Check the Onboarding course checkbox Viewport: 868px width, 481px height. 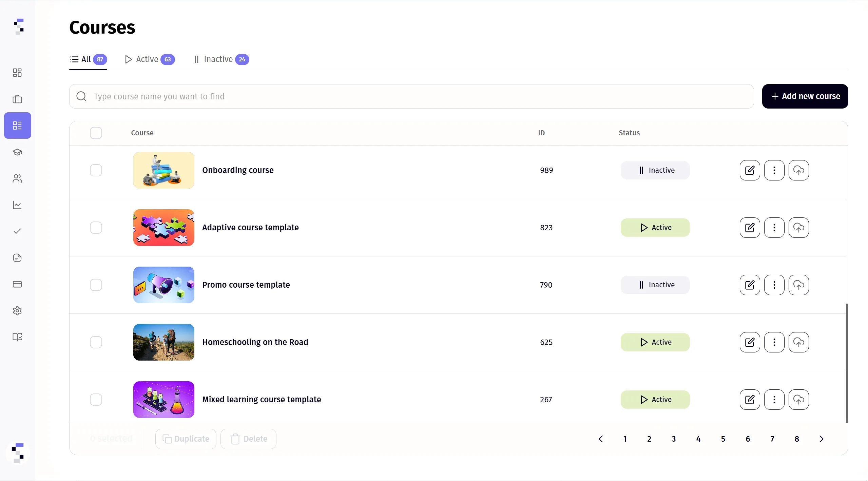(x=96, y=170)
